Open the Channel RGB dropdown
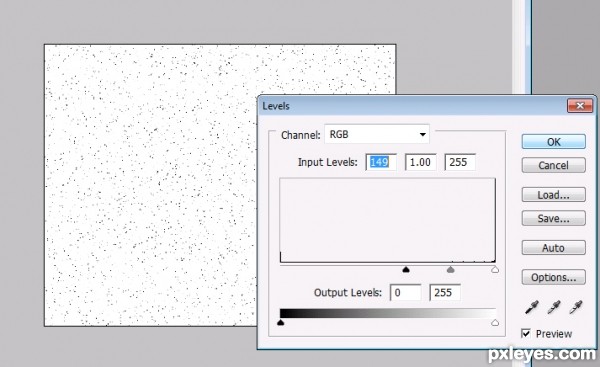 coord(377,134)
